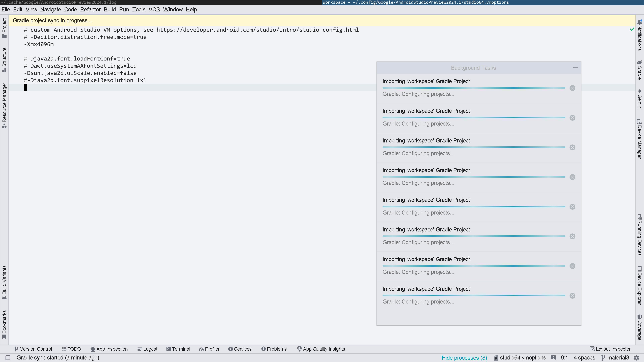Click the IDE status bar settings gear
Image resolution: width=644 pixels, height=362 pixels.
click(x=636, y=358)
